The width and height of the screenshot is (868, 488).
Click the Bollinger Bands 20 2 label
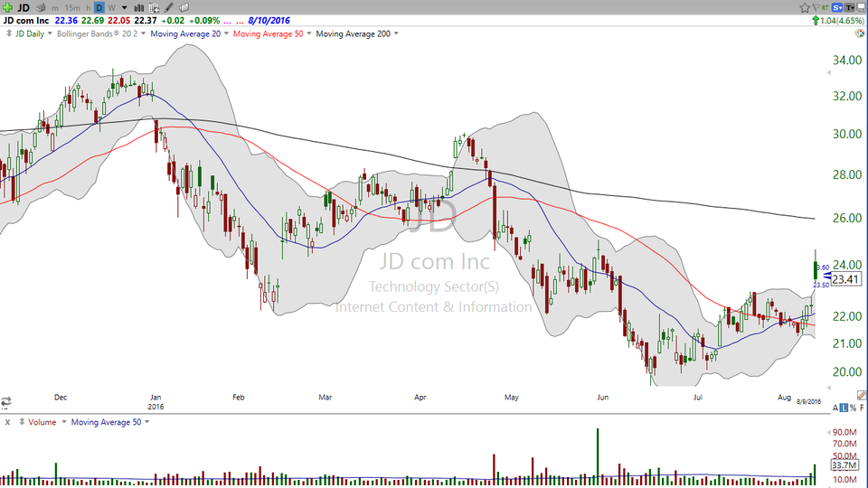pyautogui.click(x=98, y=33)
